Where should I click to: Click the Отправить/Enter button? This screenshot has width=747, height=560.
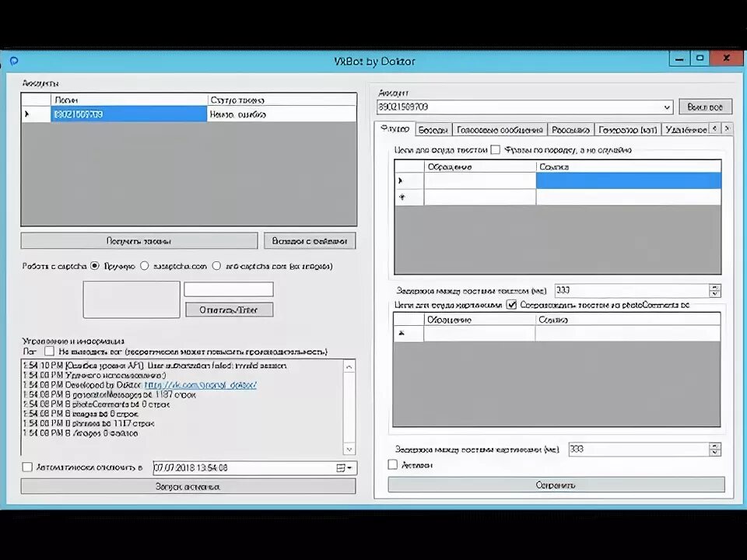pos(229,310)
